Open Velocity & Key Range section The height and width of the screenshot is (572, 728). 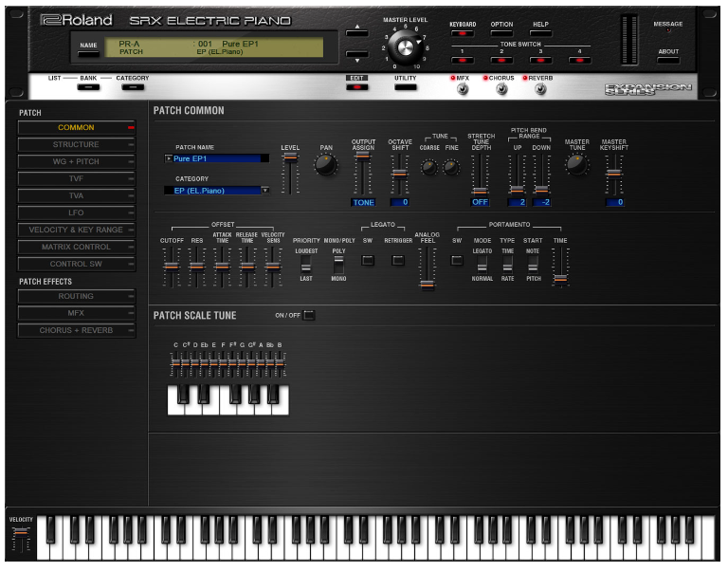pos(76,230)
